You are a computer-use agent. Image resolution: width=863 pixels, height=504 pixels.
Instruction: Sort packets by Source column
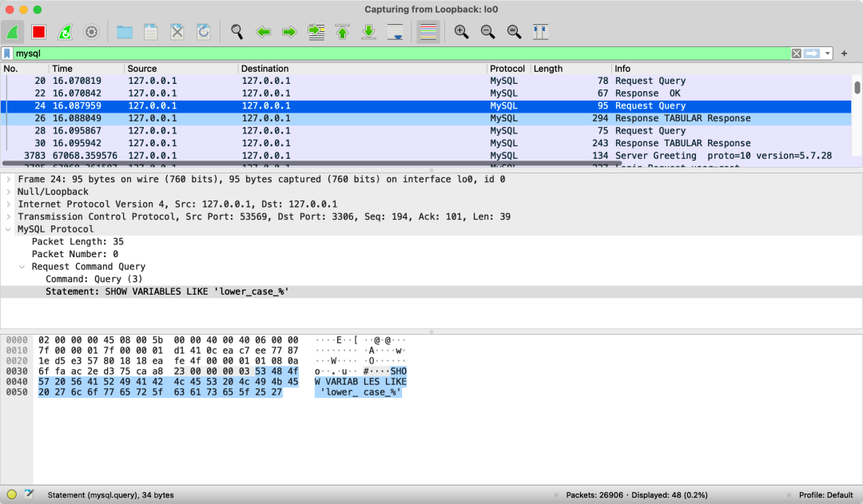click(181, 69)
